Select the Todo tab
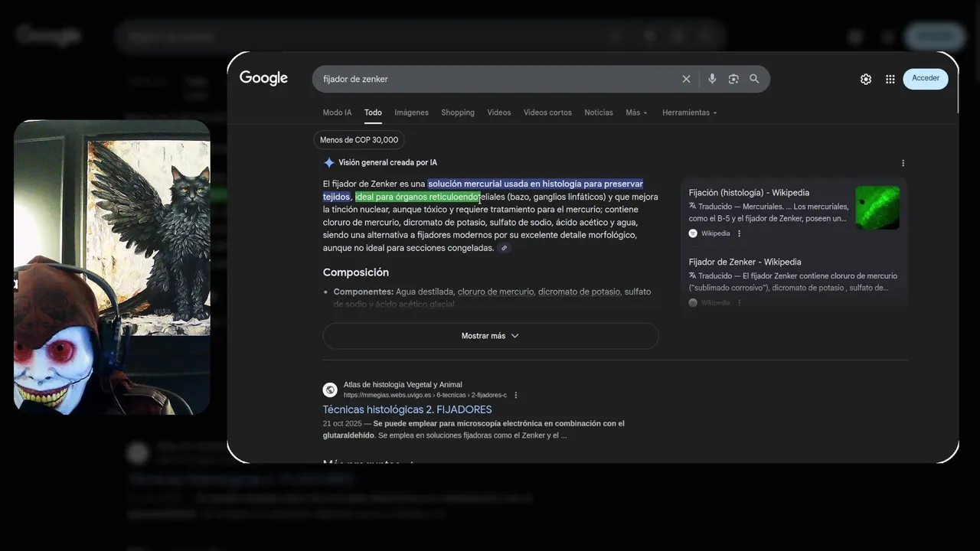The width and height of the screenshot is (980, 551). coord(373,112)
